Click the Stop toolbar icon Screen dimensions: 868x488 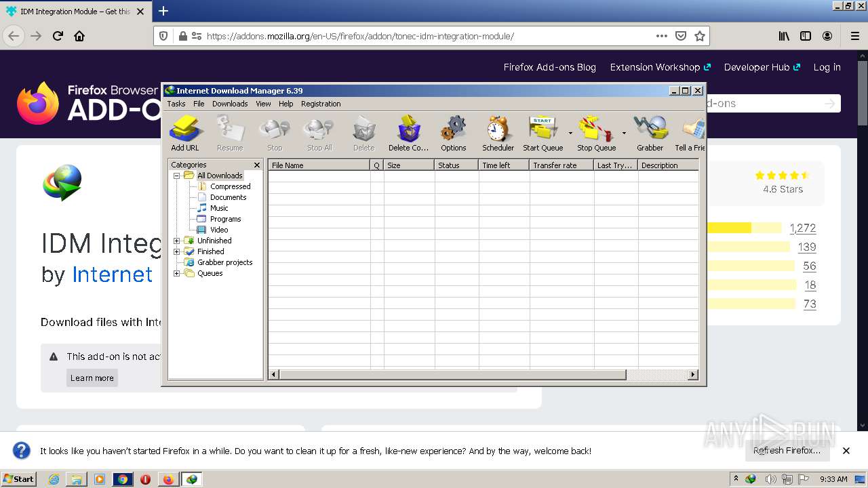pos(275,134)
